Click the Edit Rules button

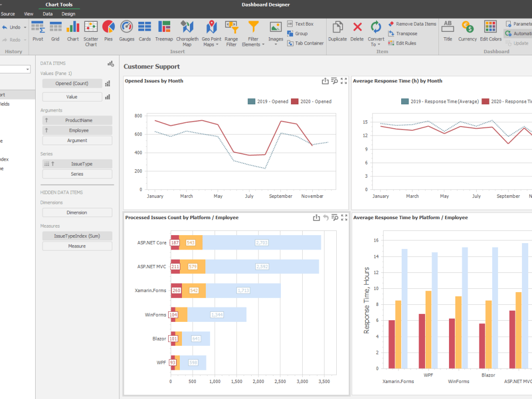[x=406, y=43]
